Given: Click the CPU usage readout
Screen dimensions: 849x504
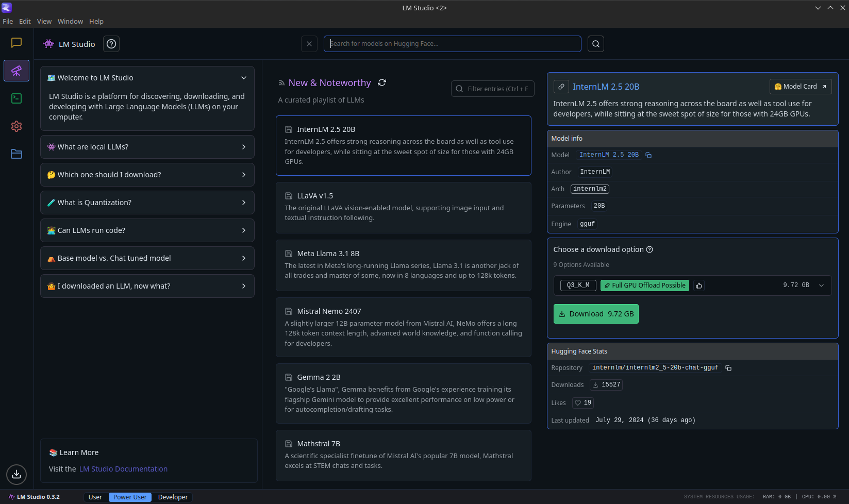Looking at the screenshot, I should tap(819, 497).
